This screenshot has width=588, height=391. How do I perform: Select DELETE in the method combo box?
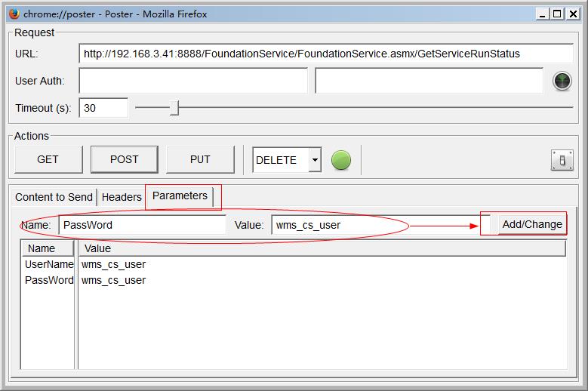[287, 160]
